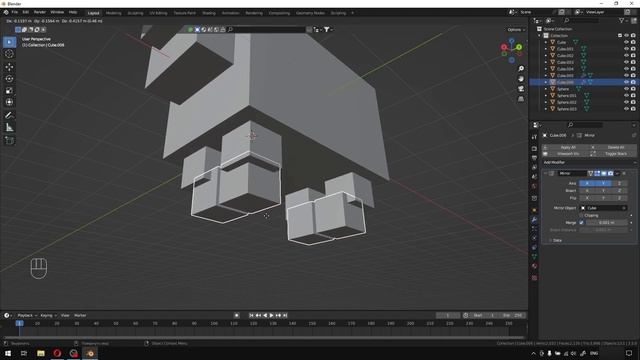
Task: Select the Cursor tool in left toolbar
Action: (9, 54)
